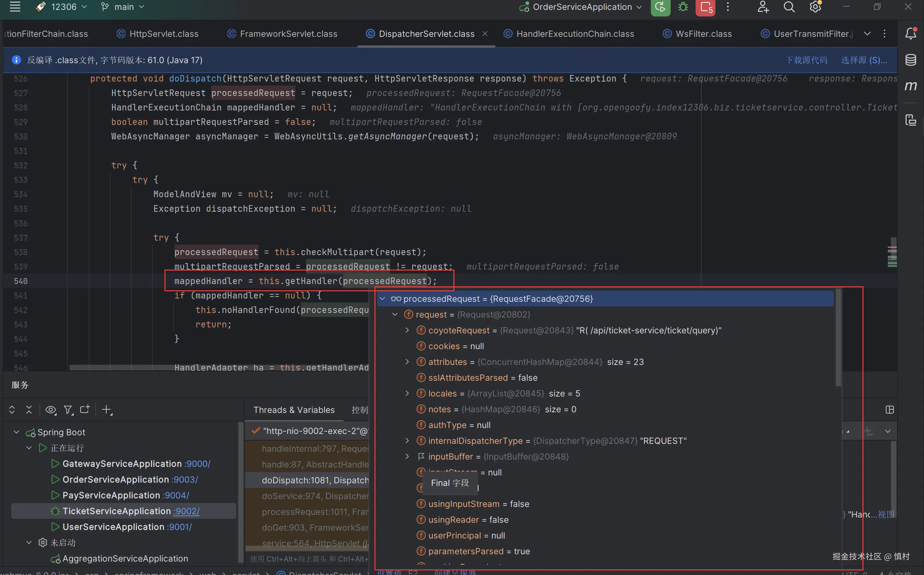This screenshot has width=924, height=575.
Task: Switch to the HandlerExecutionChain.class tab
Action: (575, 34)
